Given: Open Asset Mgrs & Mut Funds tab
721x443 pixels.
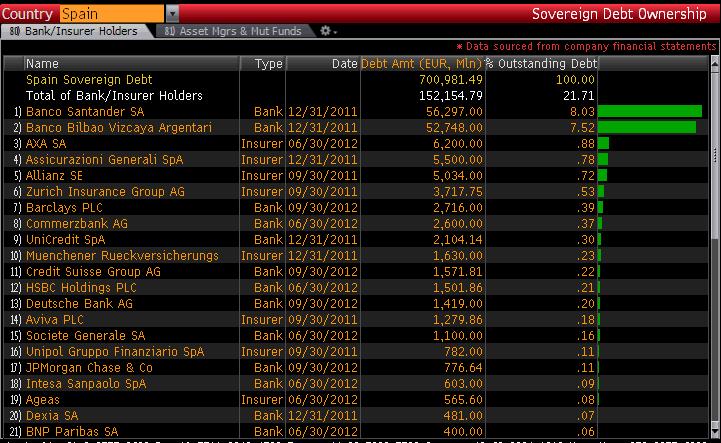Looking at the screenshot, I should tap(234, 31).
